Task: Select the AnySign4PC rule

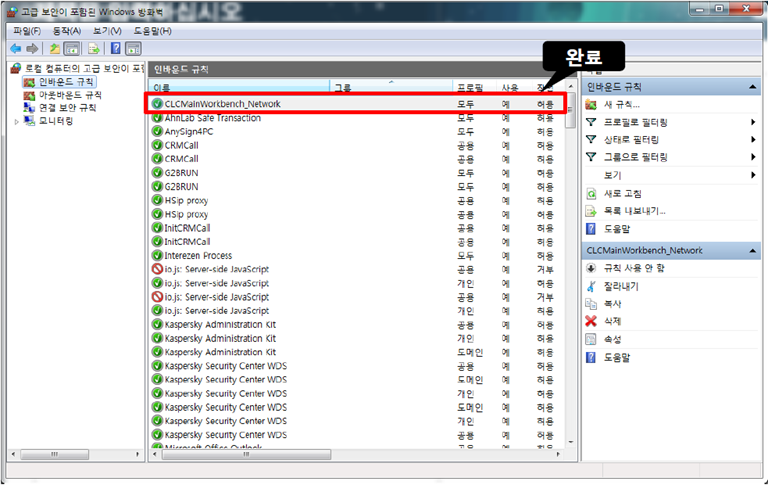Action: pos(189,132)
